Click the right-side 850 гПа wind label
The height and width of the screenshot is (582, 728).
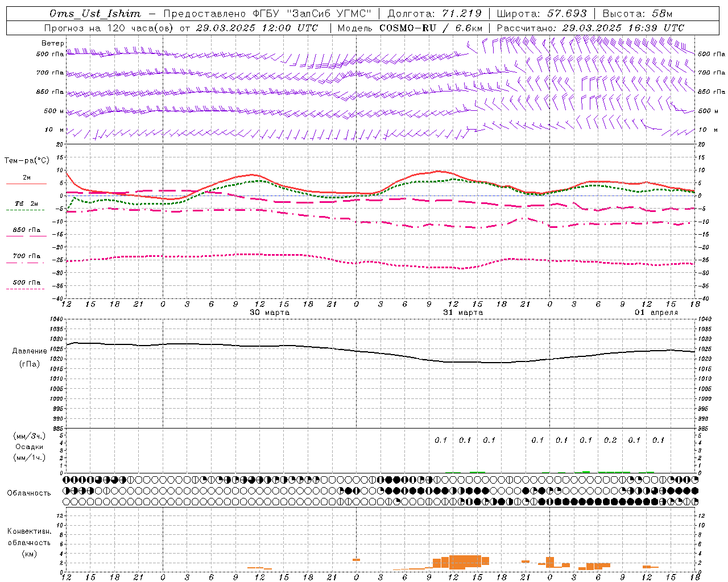pyautogui.click(x=712, y=92)
